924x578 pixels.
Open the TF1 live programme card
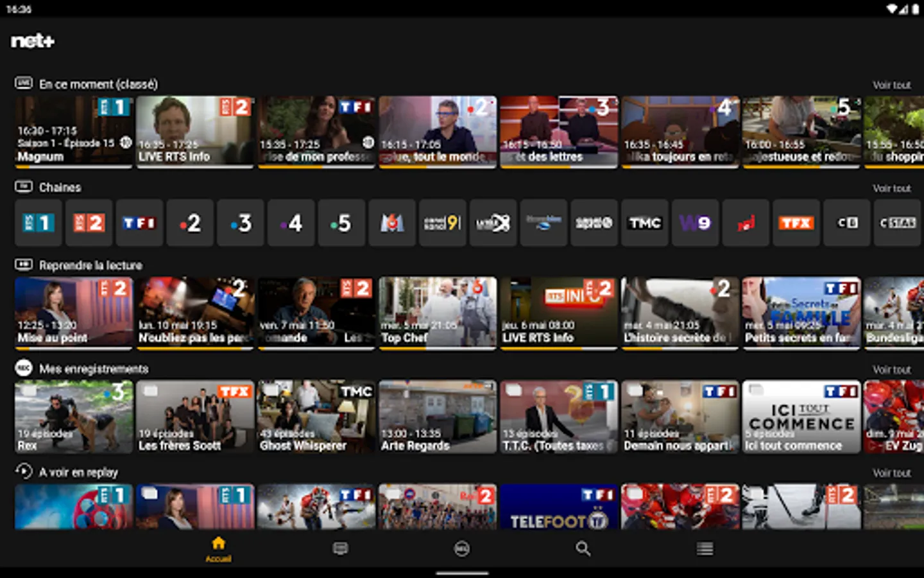click(316, 132)
